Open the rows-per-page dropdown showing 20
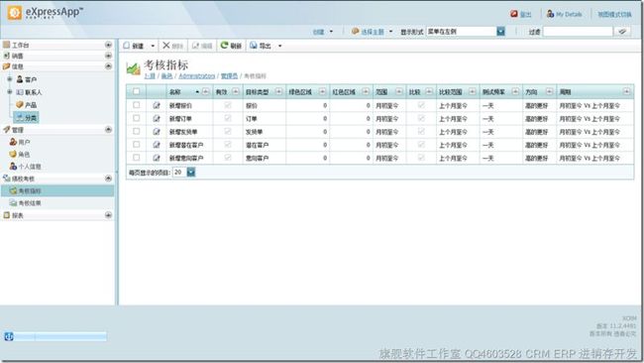This screenshot has height=363, width=644. (x=191, y=173)
